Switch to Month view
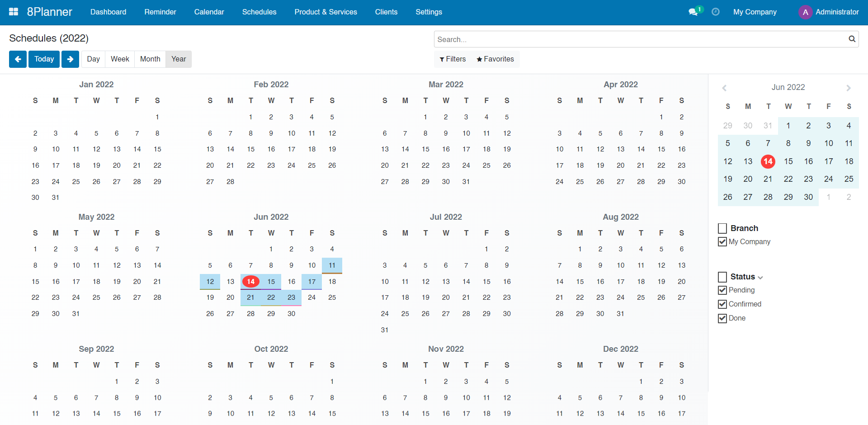 [150, 59]
